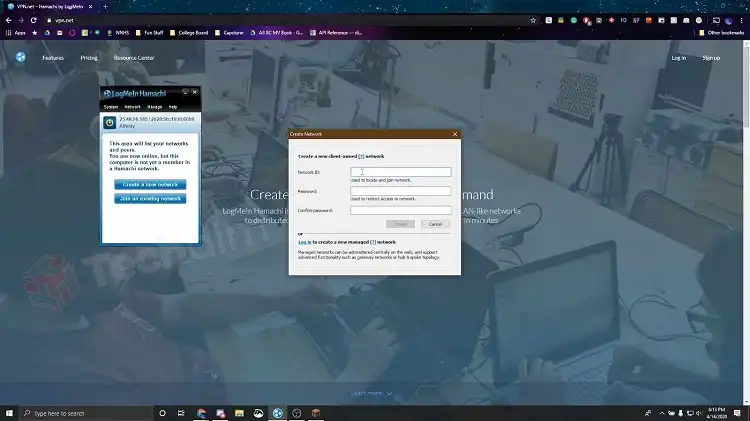Image resolution: width=750 pixels, height=421 pixels.
Task: Click Cancel in Create Network dialog
Action: pos(435,224)
